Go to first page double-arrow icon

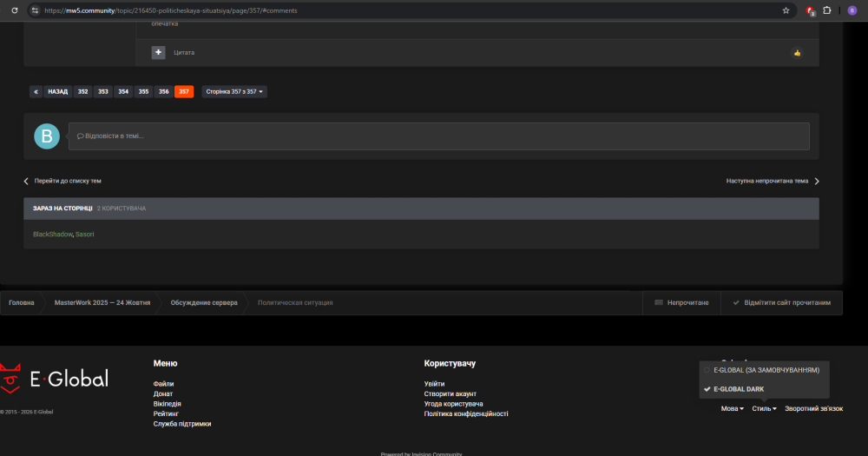coord(36,91)
